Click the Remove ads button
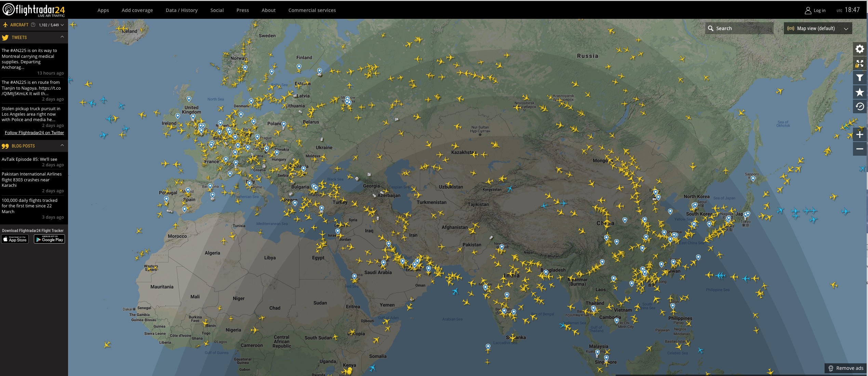The width and height of the screenshot is (868, 376). (x=846, y=368)
